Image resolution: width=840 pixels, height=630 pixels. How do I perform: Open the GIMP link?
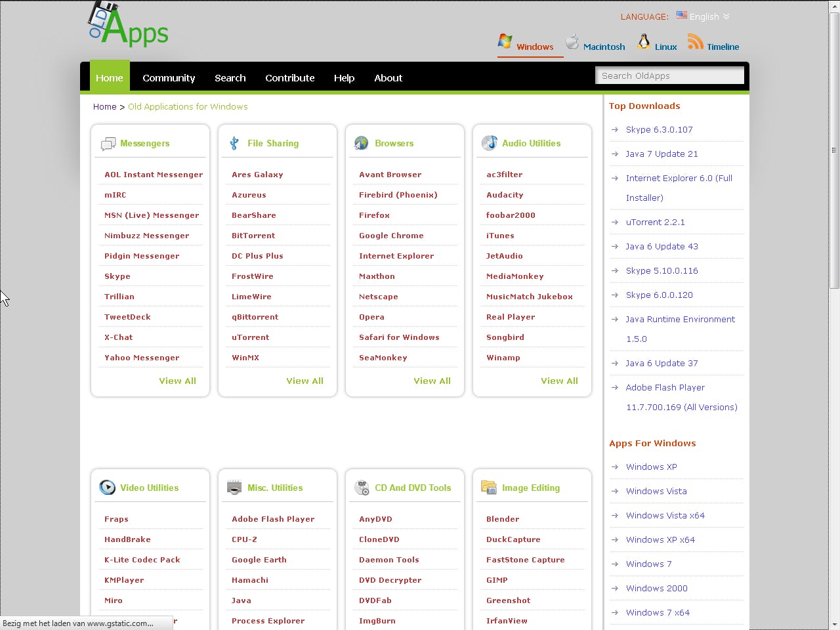point(497,580)
